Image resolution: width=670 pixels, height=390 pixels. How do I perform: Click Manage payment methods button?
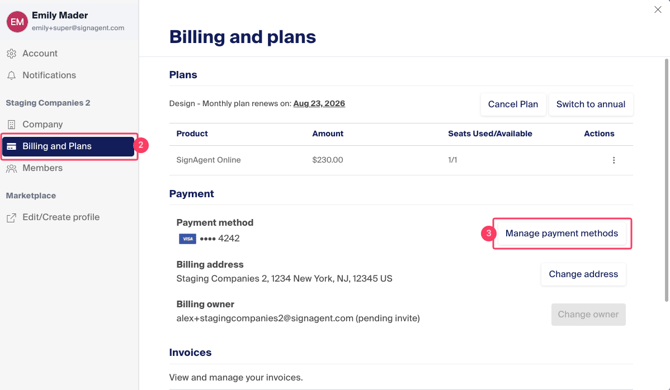pos(561,233)
